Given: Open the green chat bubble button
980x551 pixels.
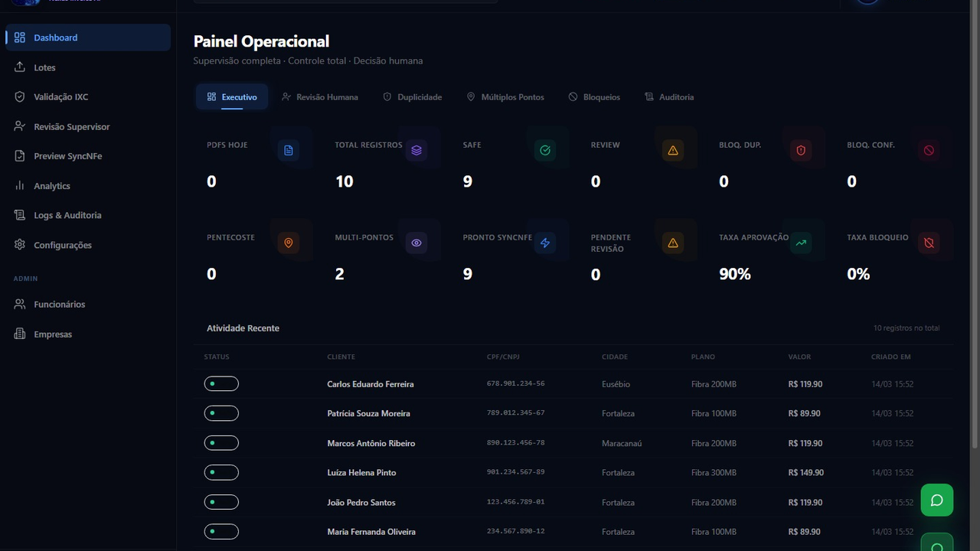Looking at the screenshot, I should pos(936,500).
